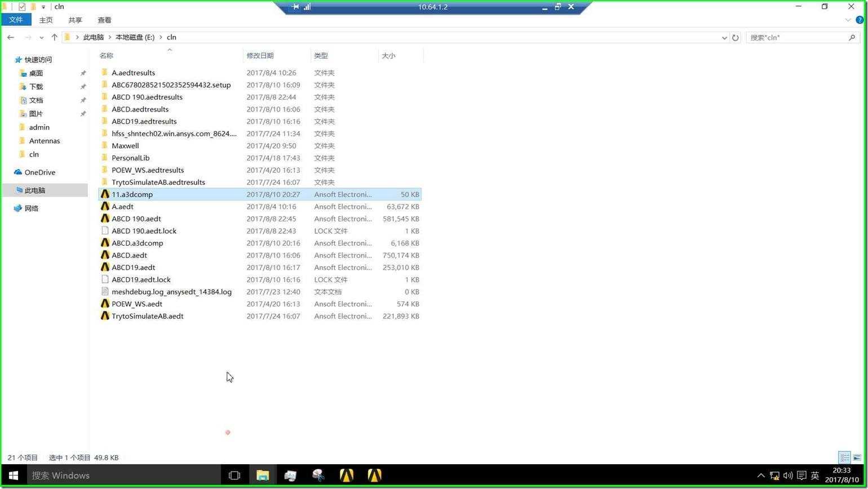Toggle the 英 input language indicator

(x=815, y=475)
